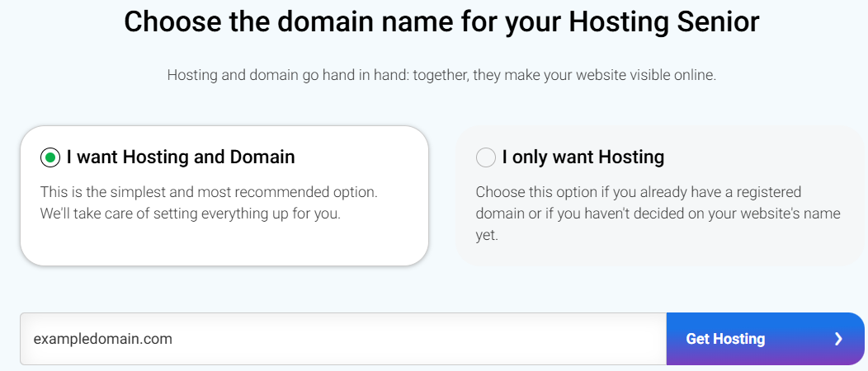The height and width of the screenshot is (371, 868).
Task: Click the empty right side of domain input
Action: tap(536, 339)
